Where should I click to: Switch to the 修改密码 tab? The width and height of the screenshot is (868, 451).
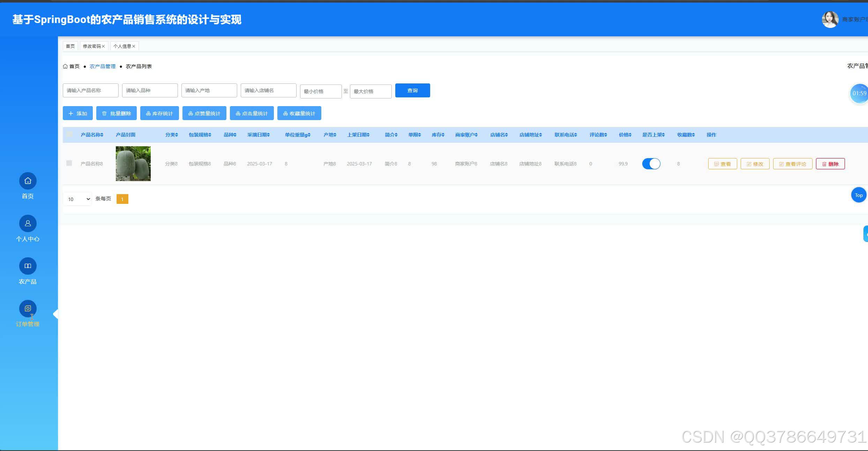(x=92, y=46)
